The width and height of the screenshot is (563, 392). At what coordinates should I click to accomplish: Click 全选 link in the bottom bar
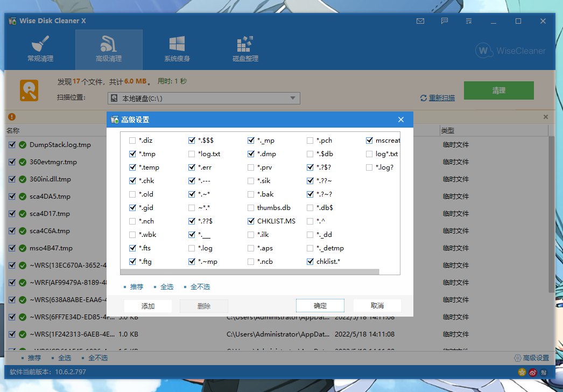65,358
